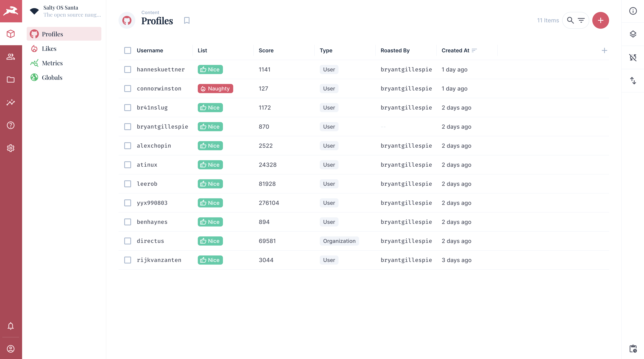Toggle the Created At sort direction
Image resolution: width=644 pixels, height=359 pixels.
[x=474, y=51]
